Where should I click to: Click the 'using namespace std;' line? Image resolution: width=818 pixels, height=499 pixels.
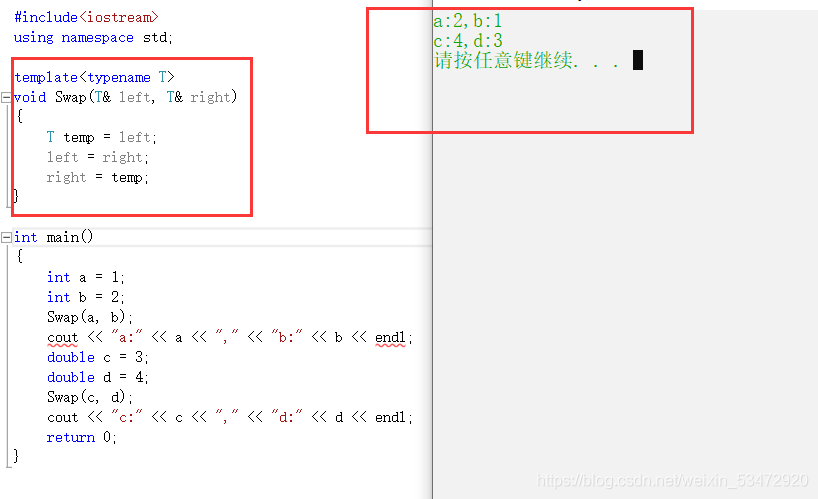93,38
